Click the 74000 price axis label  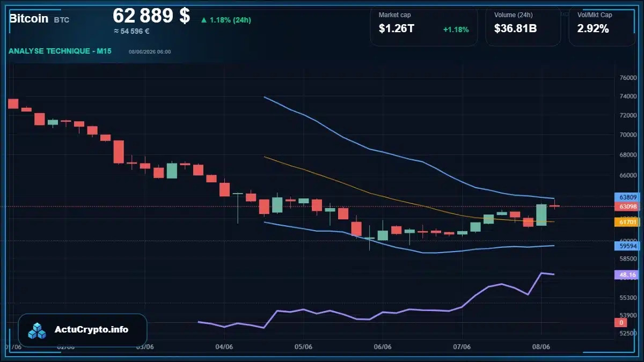point(627,97)
